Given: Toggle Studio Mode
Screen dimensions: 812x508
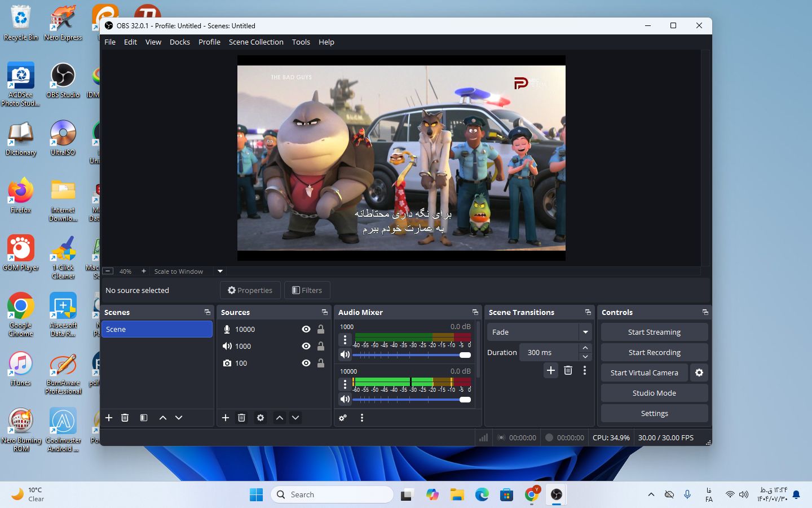Looking at the screenshot, I should coord(654,393).
